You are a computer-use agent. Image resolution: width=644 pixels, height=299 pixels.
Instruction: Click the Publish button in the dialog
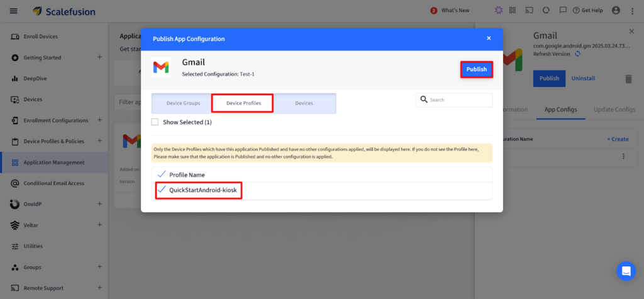click(x=476, y=69)
